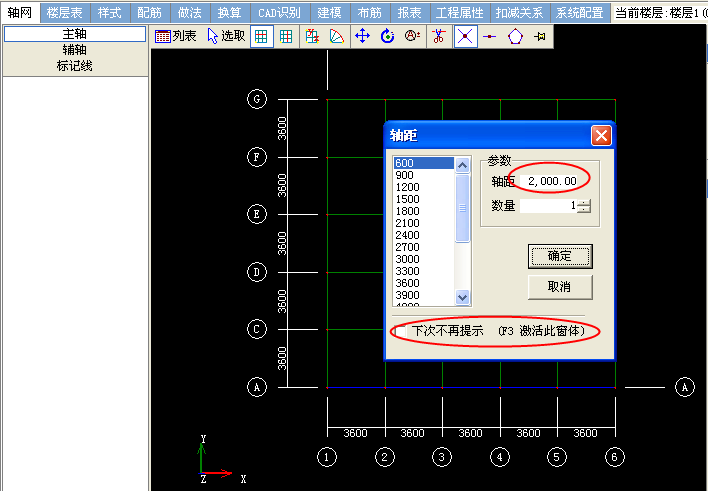Pick 3900 in the spacing list
708x491 pixels.
(x=424, y=295)
